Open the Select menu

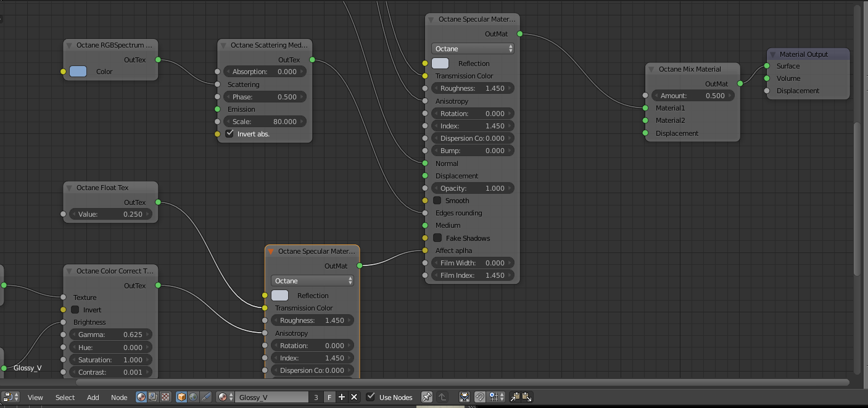(x=65, y=397)
